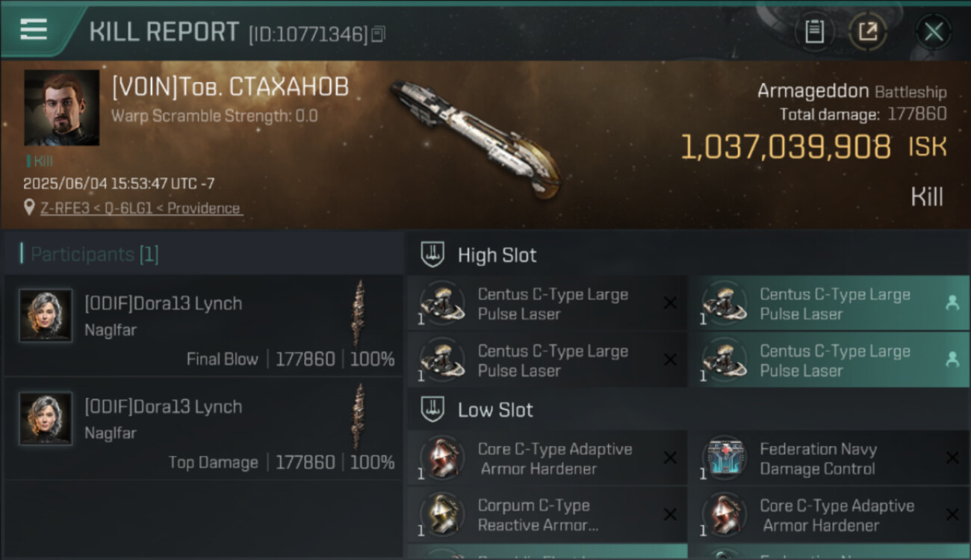Open Dora13 Lynch Final Blow portrait
The image size is (971, 560).
point(46,315)
